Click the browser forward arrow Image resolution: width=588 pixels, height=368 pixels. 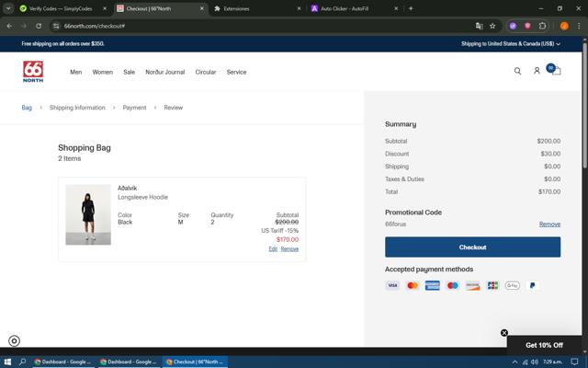[24, 26]
